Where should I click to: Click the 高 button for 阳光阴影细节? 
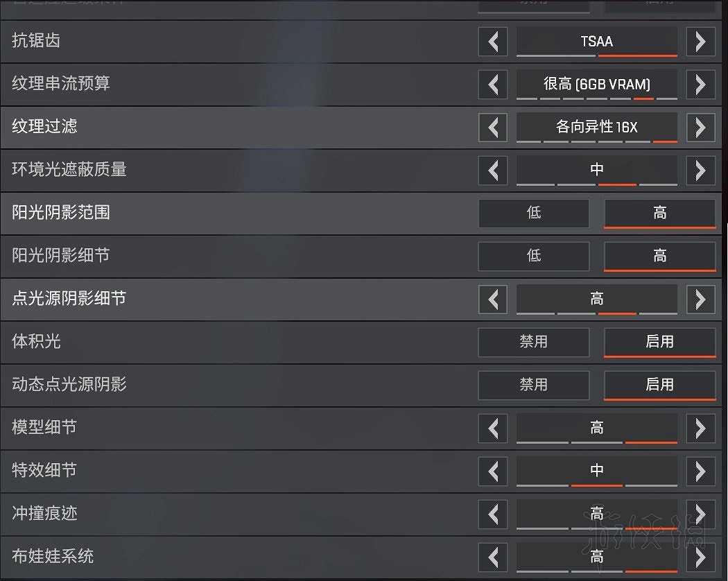[x=659, y=257]
